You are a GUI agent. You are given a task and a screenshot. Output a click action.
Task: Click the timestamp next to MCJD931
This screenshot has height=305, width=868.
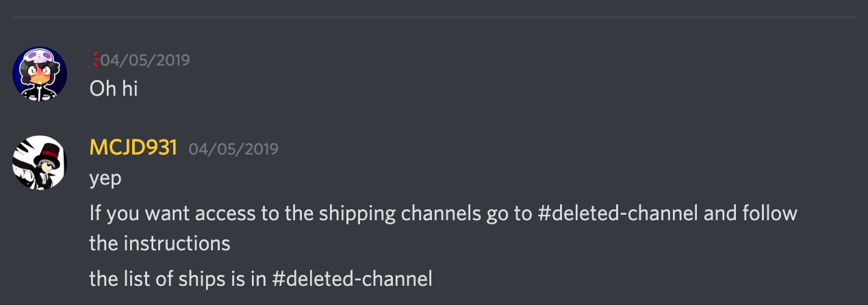(x=233, y=148)
